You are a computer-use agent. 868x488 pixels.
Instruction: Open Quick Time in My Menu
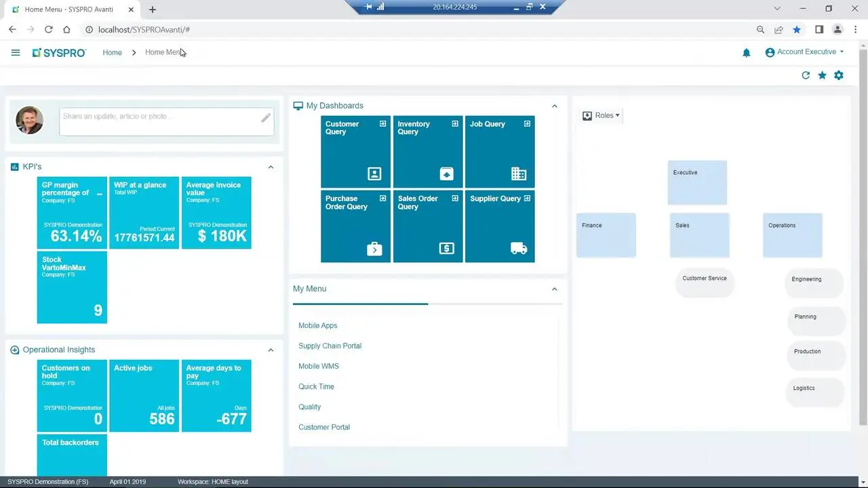point(316,386)
